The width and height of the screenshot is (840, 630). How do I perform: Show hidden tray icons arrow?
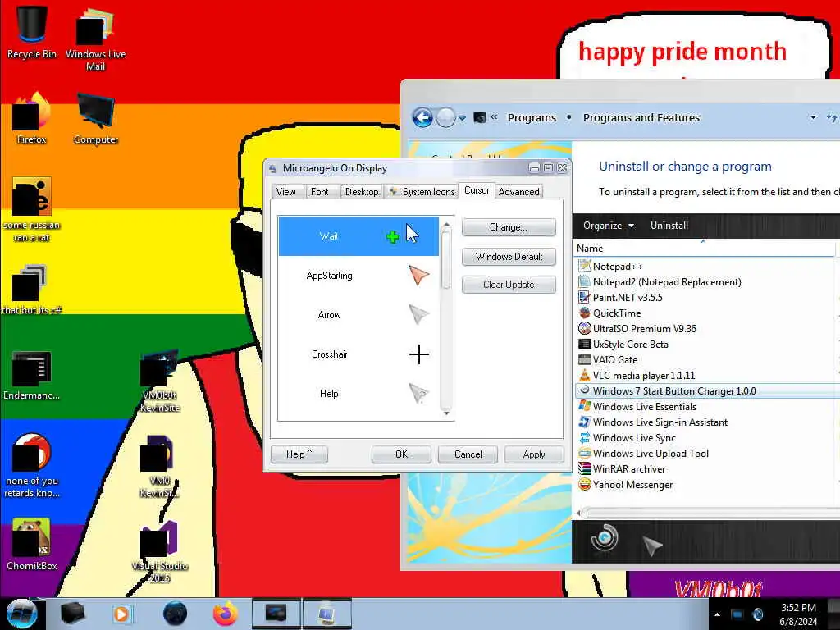click(x=717, y=614)
